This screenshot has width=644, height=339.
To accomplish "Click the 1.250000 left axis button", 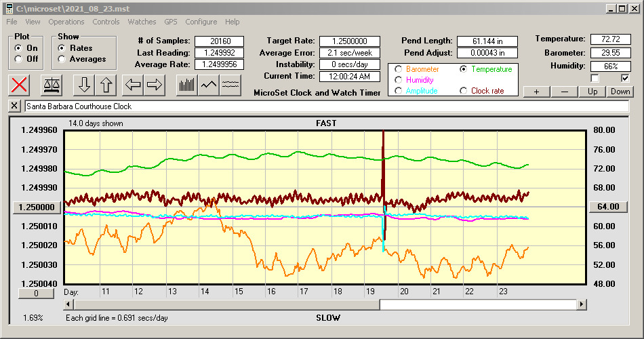I will pos(37,207).
